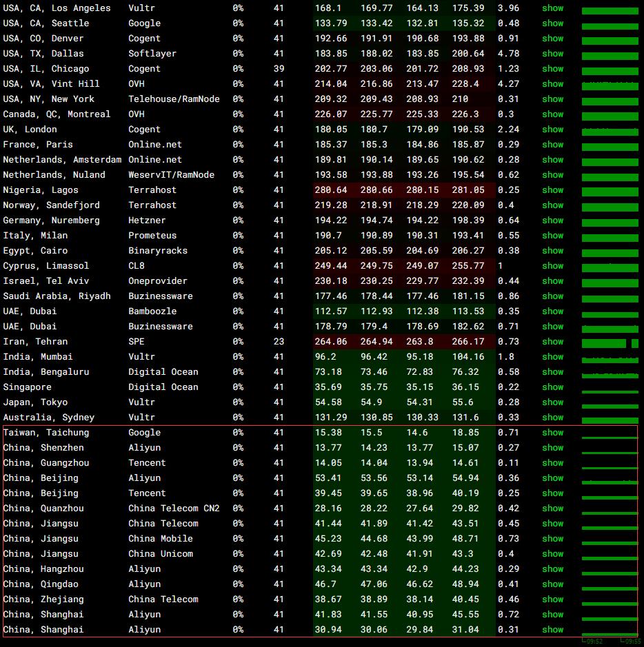Click show for Cyprus, Limassol row
This screenshot has width=644, height=647.
(552, 266)
